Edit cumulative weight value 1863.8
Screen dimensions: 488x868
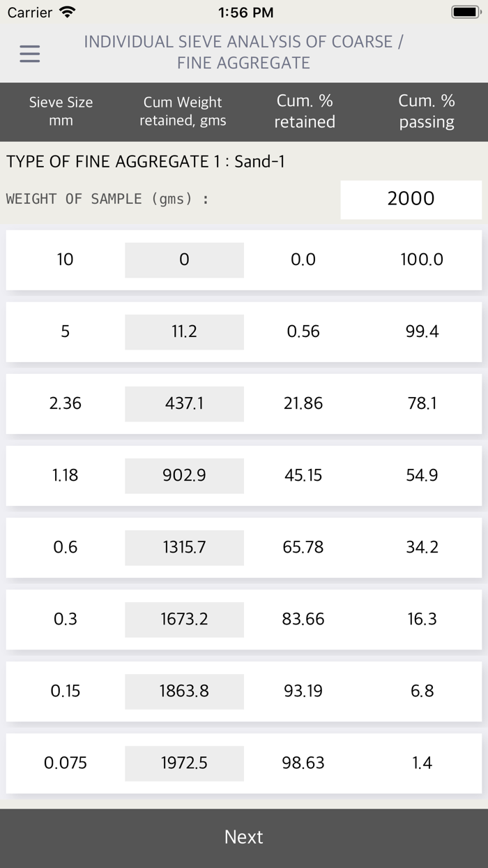click(x=184, y=691)
